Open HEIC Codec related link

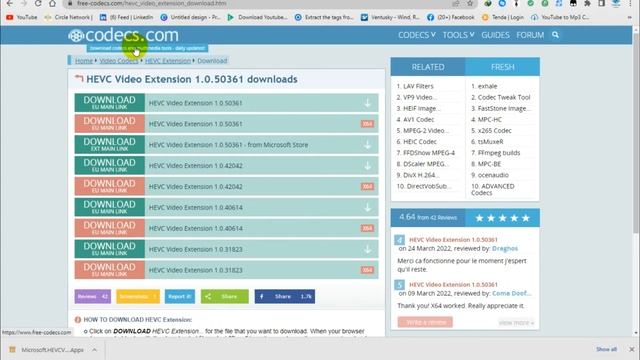[x=420, y=142]
